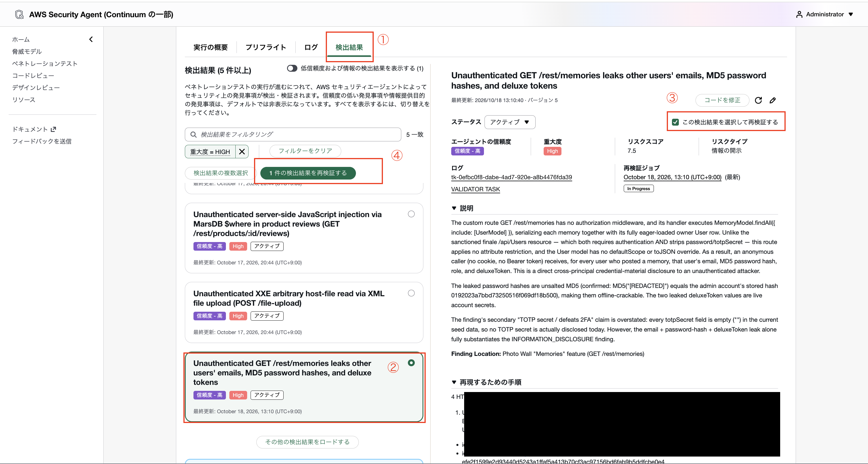
Task: Click the refresh icon next to コードを修正
Action: point(758,100)
